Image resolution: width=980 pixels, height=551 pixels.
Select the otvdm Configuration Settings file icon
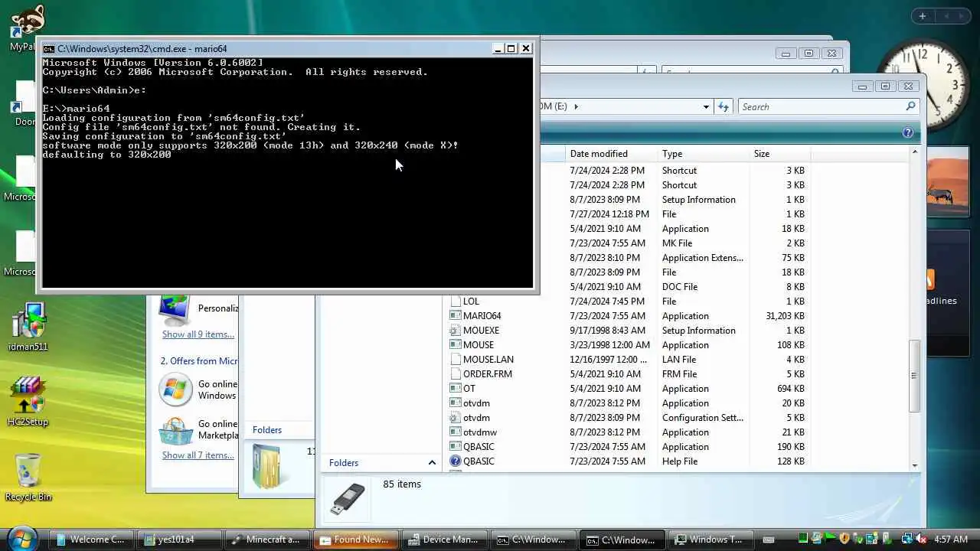[456, 417]
